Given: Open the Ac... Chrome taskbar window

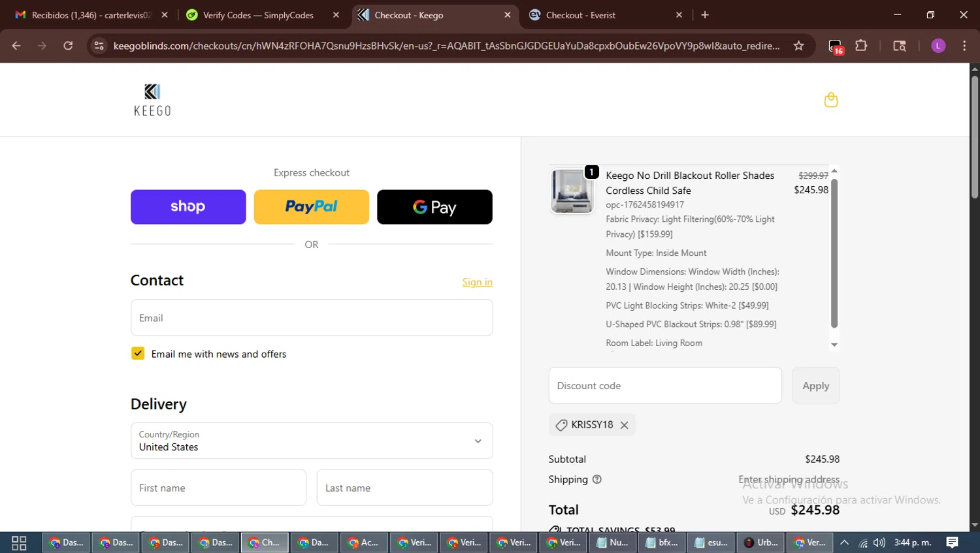Looking at the screenshot, I should 364,543.
